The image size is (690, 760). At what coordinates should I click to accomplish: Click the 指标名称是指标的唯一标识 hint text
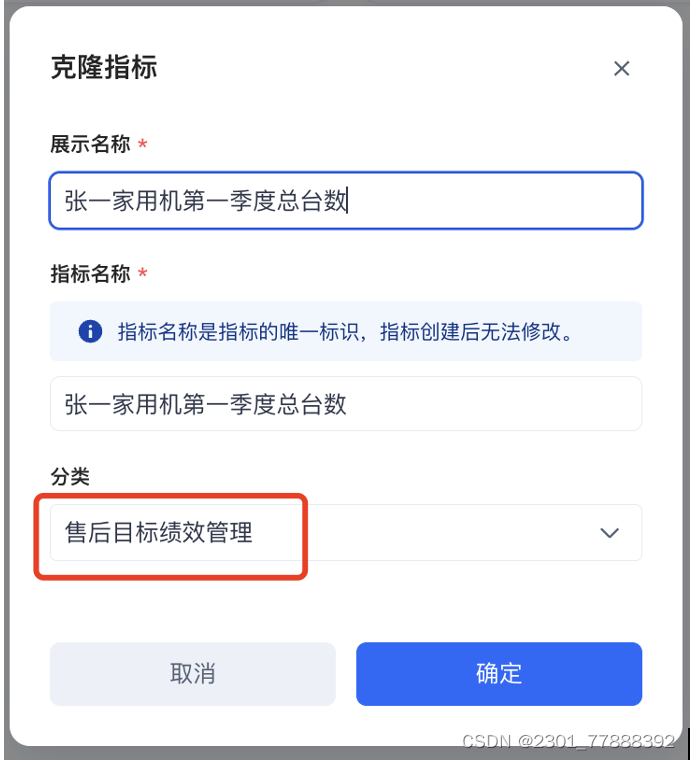tap(345, 332)
